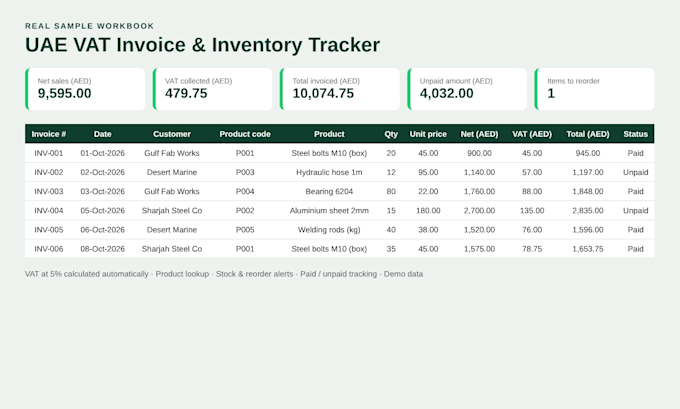680x409 pixels.
Task: Select invoice cell INV-001
Action: point(49,153)
